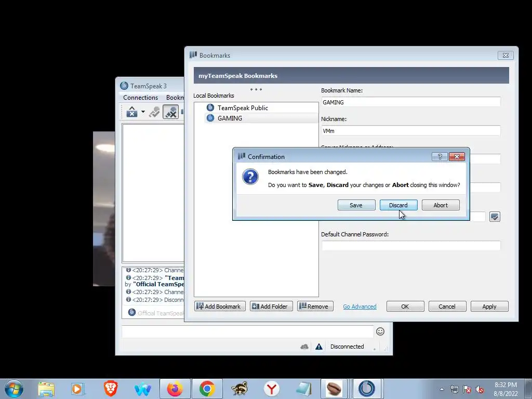Switch to TeamSpeak in the taskbar
The image size is (532, 399).
(x=367, y=389)
